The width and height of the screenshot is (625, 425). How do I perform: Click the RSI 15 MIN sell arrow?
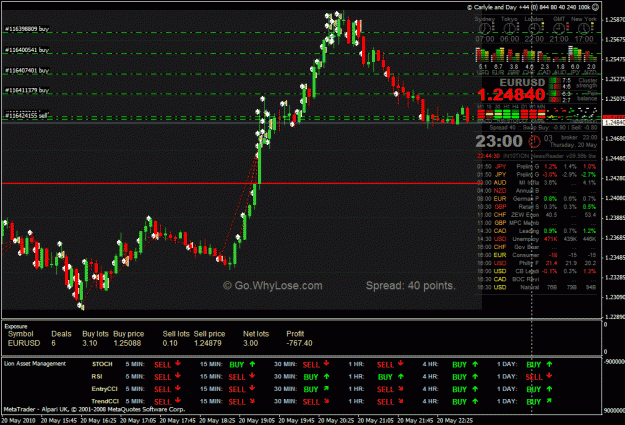tap(252, 376)
